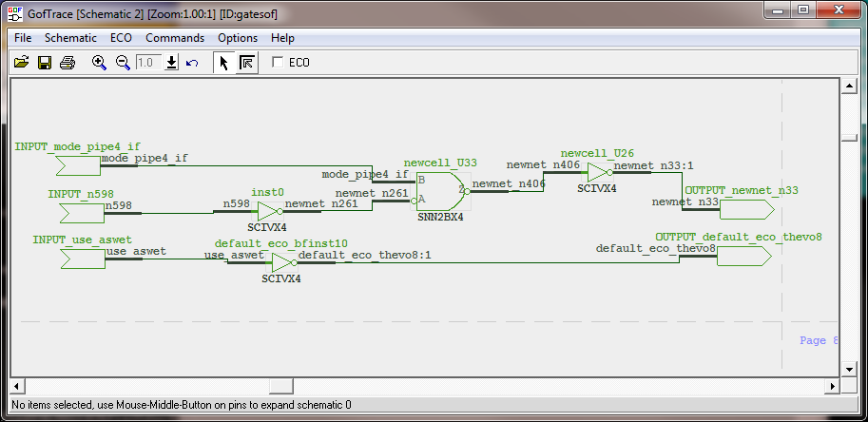Open the Help menu
The image size is (868, 422).
[282, 38]
